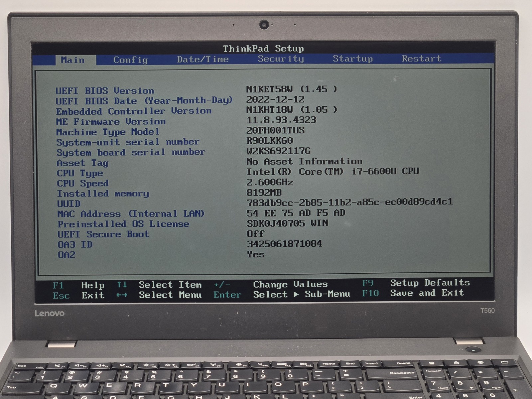The width and height of the screenshot is (532, 399).
Task: Select the OA2 label
Action: coord(66,255)
